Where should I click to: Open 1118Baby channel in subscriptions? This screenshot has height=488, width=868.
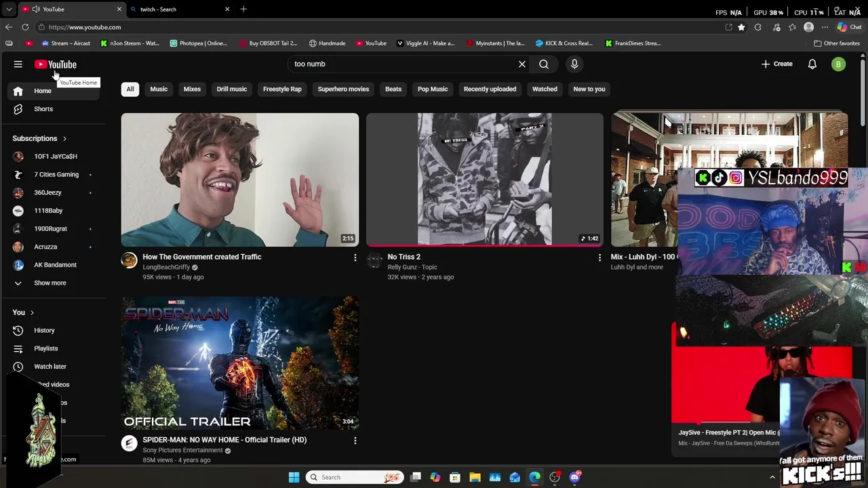[53, 211]
